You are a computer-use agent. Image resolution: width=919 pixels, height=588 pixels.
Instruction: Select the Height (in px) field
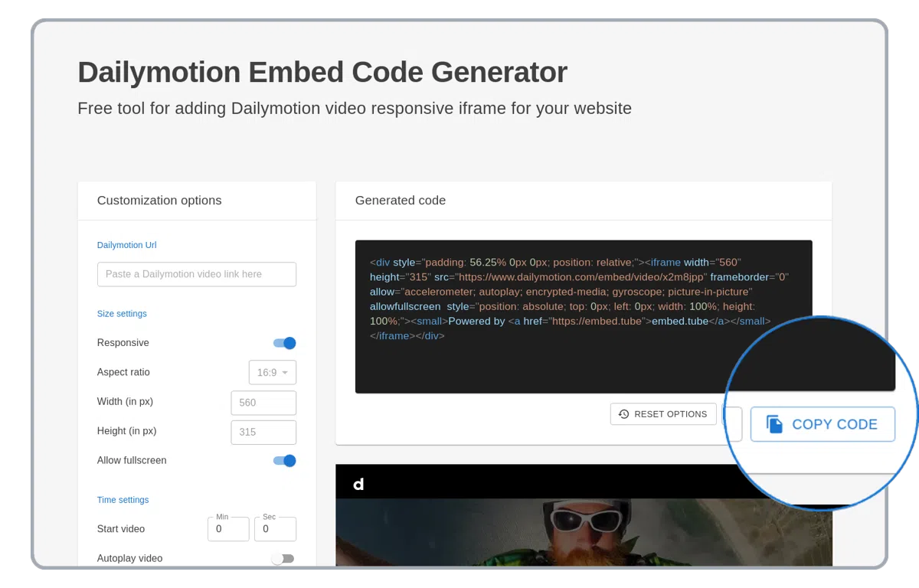pyautogui.click(x=263, y=432)
